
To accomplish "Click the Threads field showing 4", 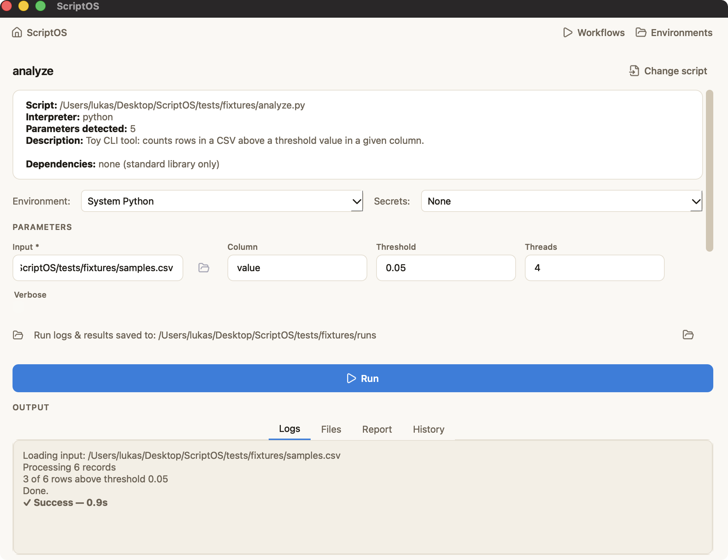I will (595, 268).
